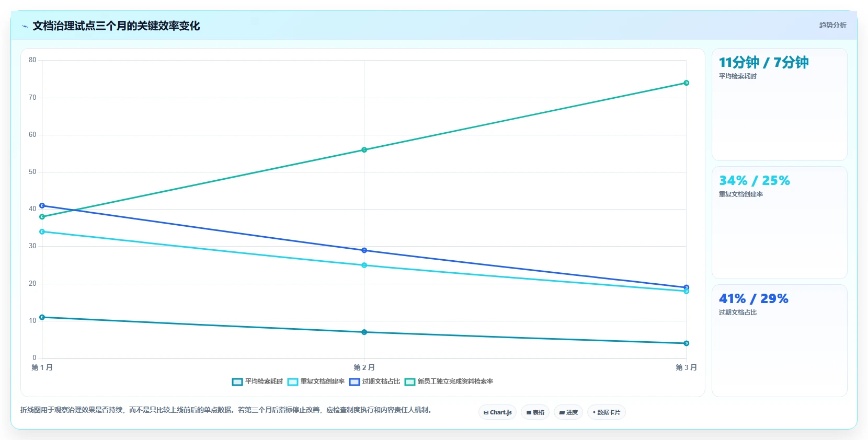Click the 折线图用于观察治理效果 description text
This screenshot has height=440, width=868.
[x=226, y=410]
